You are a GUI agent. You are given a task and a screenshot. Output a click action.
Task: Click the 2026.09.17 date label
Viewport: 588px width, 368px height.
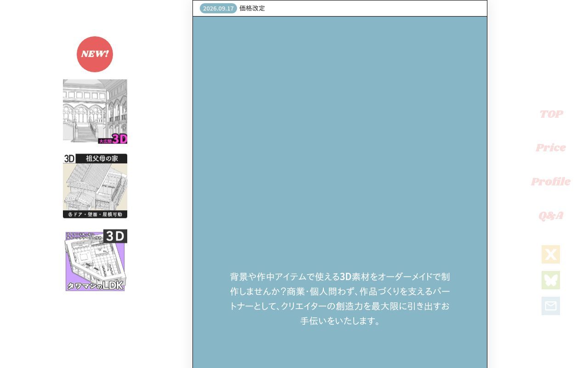[x=218, y=8]
